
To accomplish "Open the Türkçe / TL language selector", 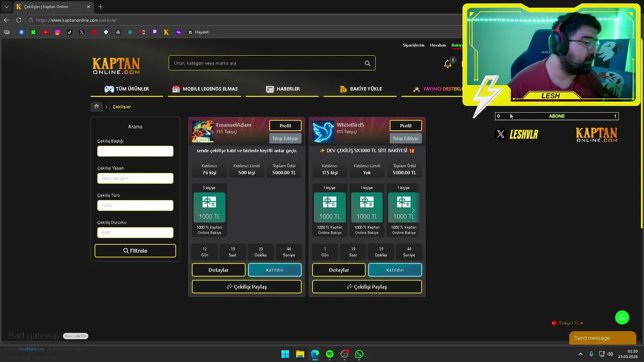I will 568,323.
